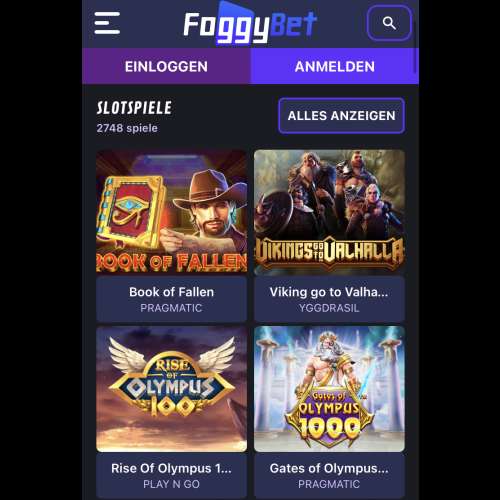Click the 2748 spiele count text
Viewport: 500px width, 500px height.
[127, 128]
